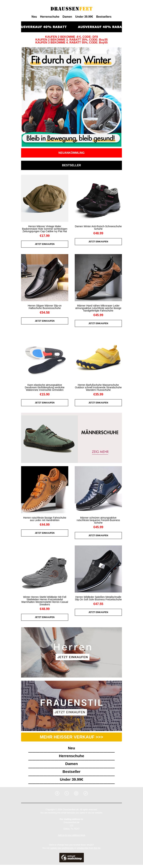The width and height of the screenshot is (143, 868).
Task: Open the Facebook icon in the footer
Action: 57,793
